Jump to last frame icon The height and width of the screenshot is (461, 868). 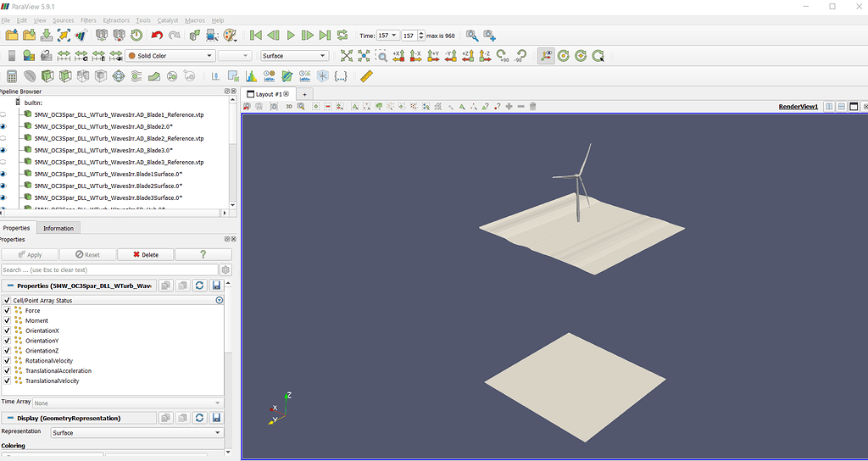tap(325, 35)
